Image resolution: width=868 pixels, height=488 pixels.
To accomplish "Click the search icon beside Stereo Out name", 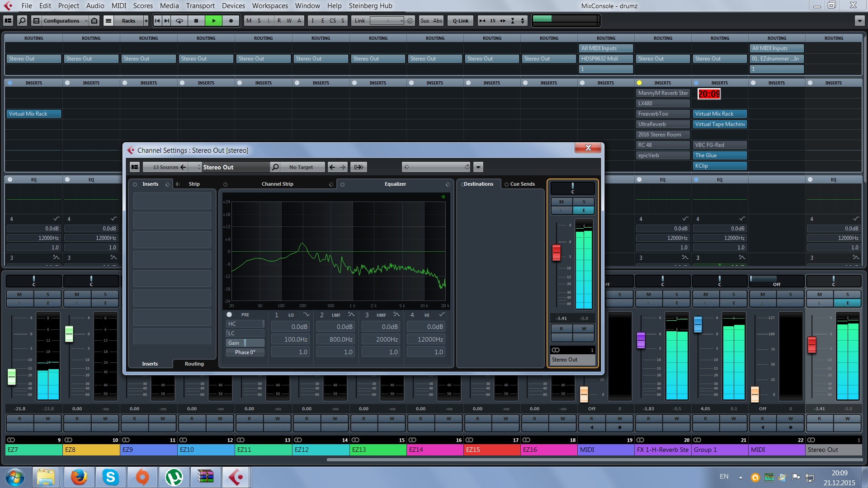I will (275, 167).
